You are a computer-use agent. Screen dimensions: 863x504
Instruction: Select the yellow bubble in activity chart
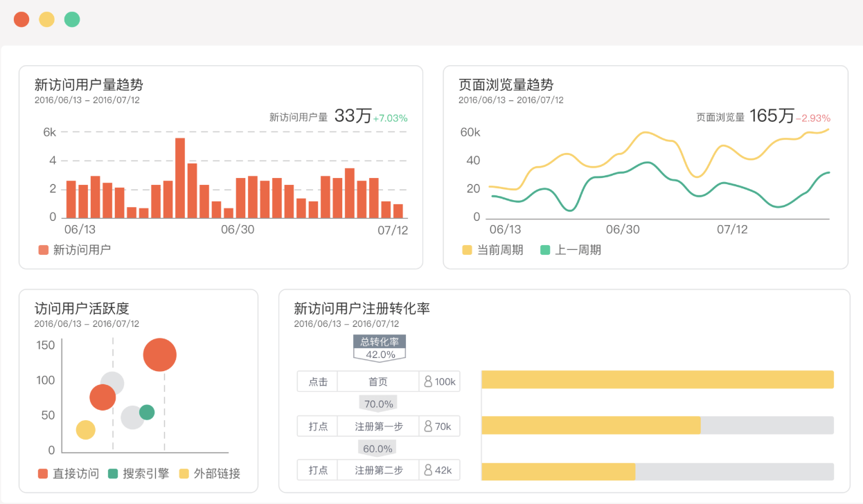[85, 430]
